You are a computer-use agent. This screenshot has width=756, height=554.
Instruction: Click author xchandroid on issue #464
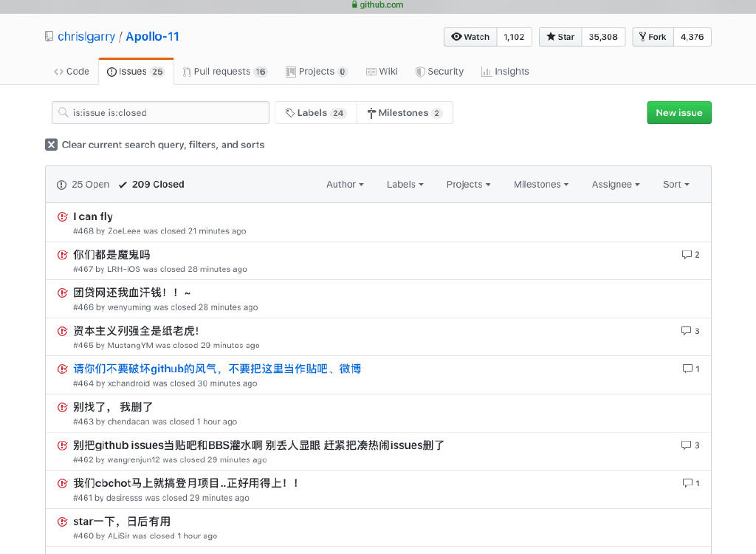[128, 383]
